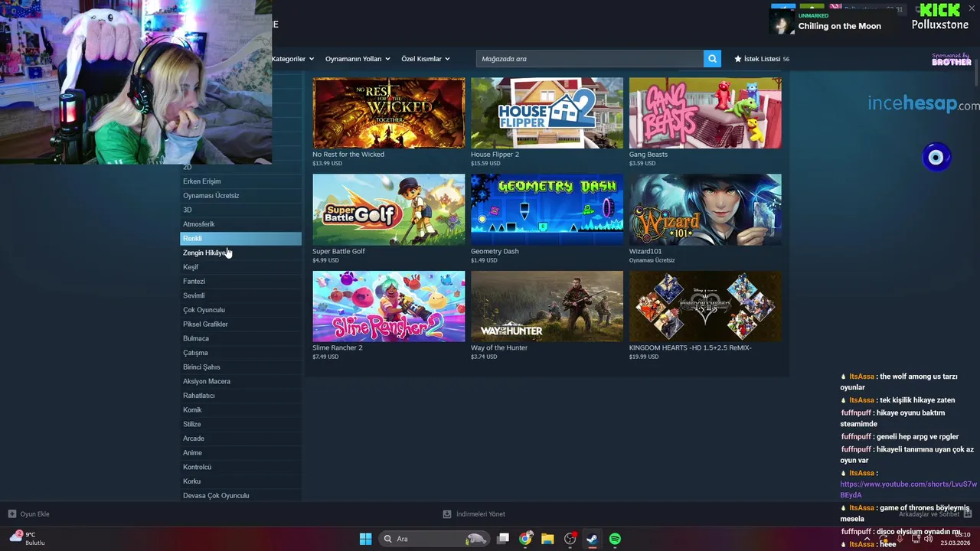The height and width of the screenshot is (551, 980).
Task: Click the 'Way of the Hunter' title text
Action: (499, 348)
